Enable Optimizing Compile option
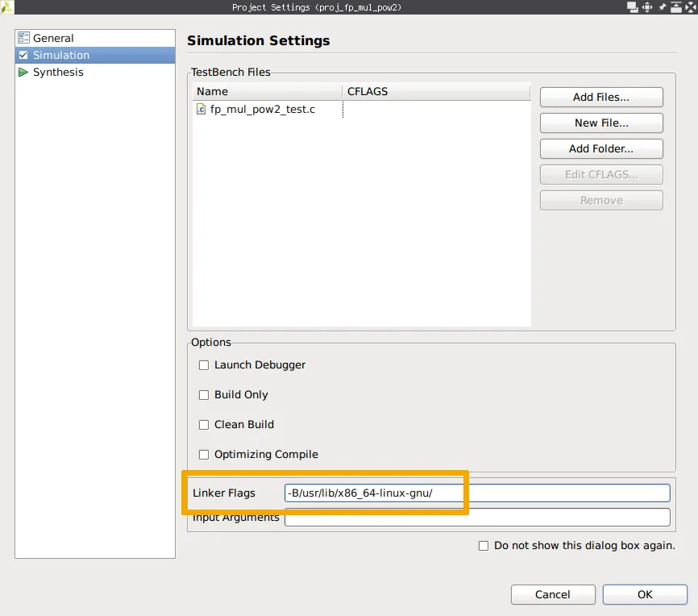The width and height of the screenshot is (698, 616). (204, 455)
